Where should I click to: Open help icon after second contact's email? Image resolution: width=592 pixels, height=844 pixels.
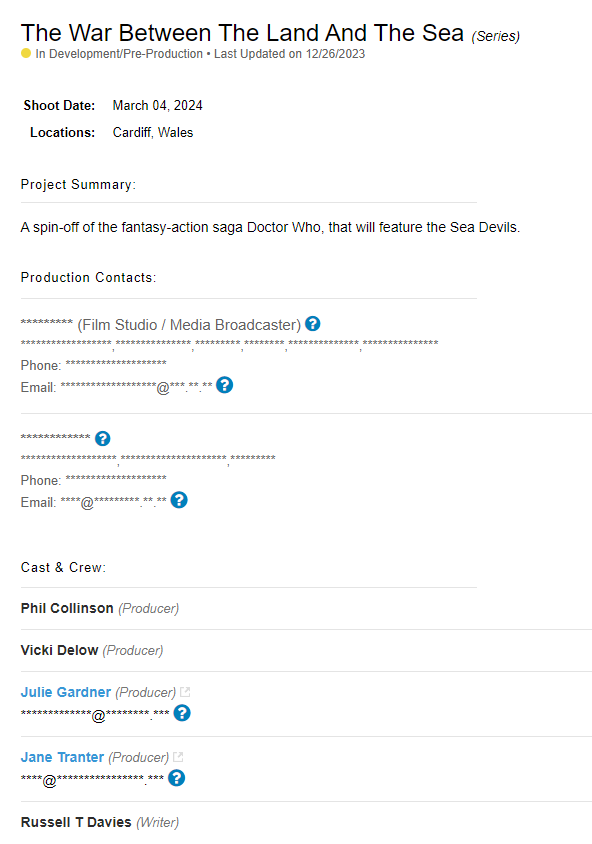click(x=179, y=500)
